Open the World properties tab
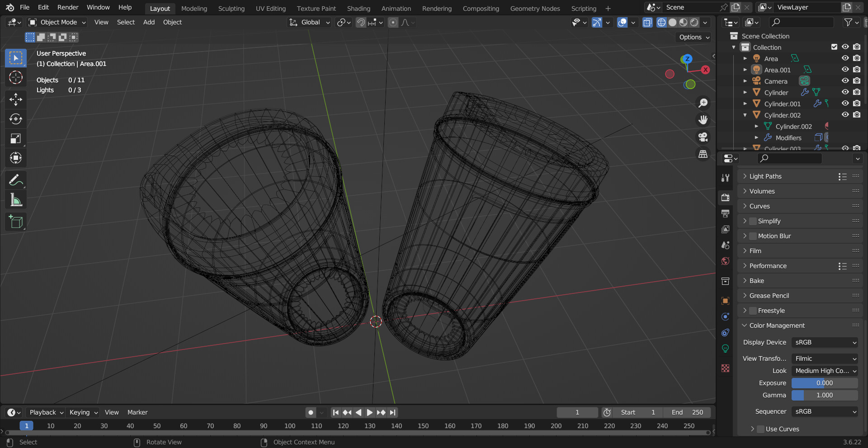 pos(726,261)
